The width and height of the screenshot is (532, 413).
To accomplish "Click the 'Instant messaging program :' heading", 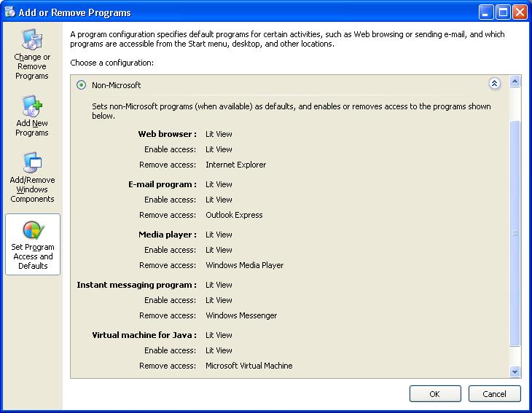I will [x=137, y=285].
